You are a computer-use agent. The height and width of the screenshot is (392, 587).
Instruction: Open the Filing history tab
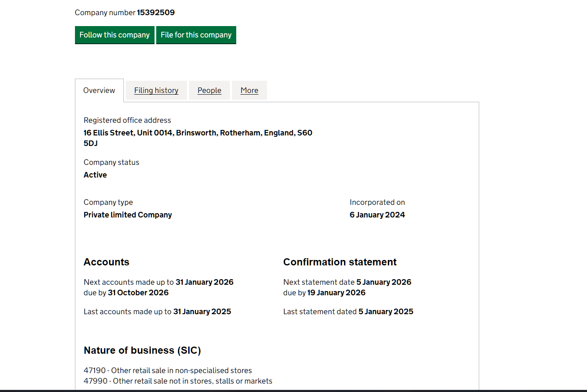(x=156, y=90)
